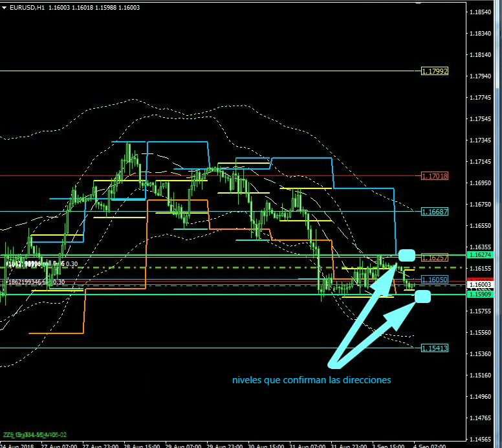Click the 1.15413 level label
This screenshot has width=502, height=448.
(434, 348)
